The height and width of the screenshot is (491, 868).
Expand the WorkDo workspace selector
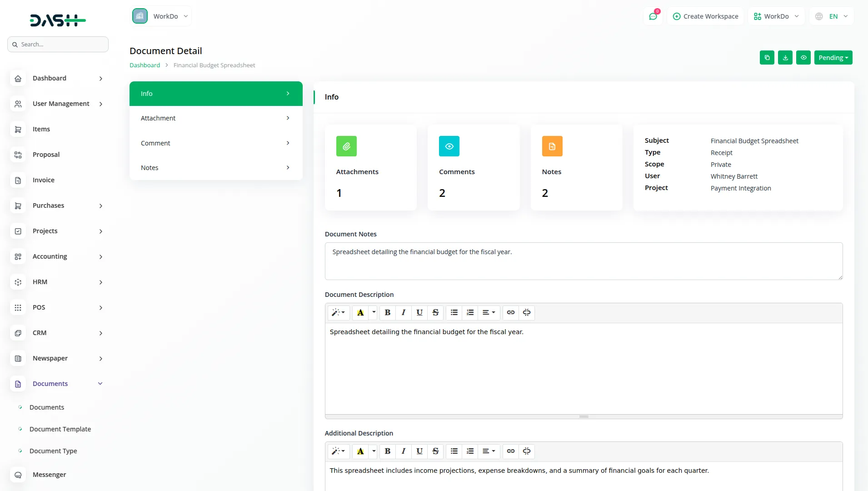161,16
